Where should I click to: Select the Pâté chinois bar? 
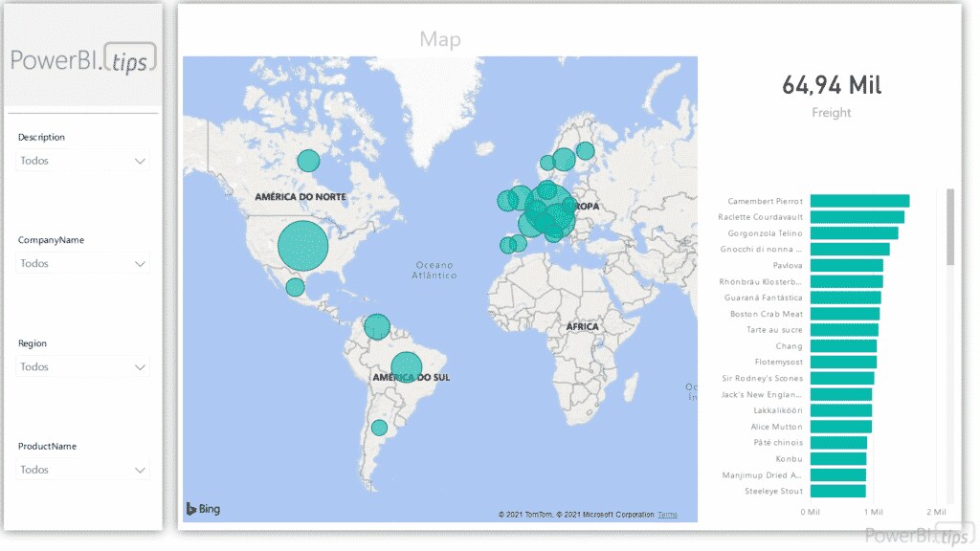point(838,442)
